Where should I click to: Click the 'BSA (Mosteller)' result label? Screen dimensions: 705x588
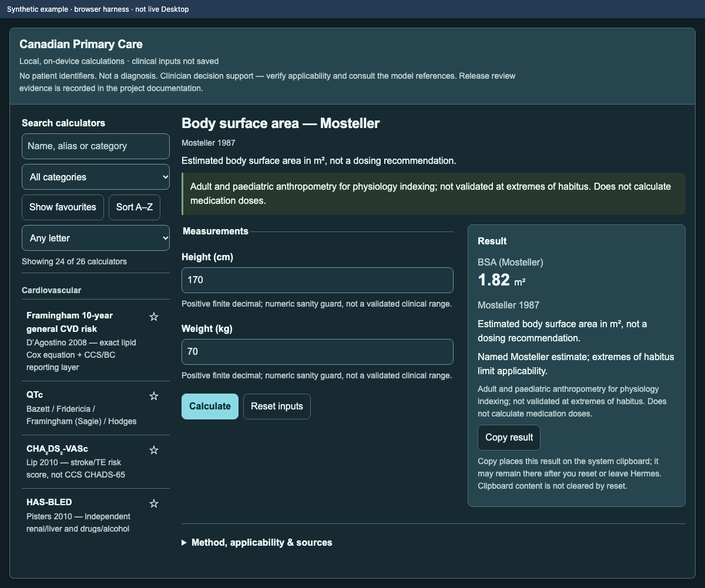coord(511,262)
